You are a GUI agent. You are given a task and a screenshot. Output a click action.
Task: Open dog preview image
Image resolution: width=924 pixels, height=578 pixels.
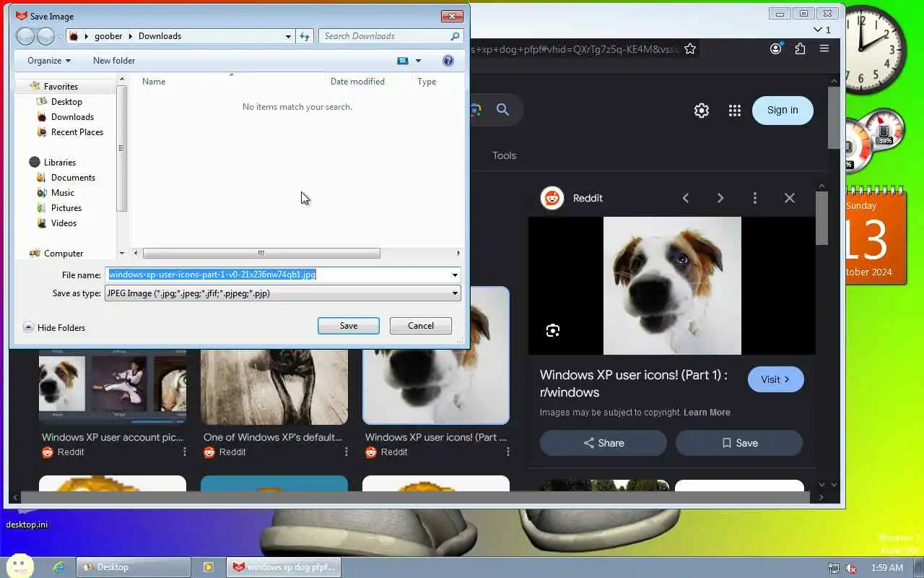[672, 285]
